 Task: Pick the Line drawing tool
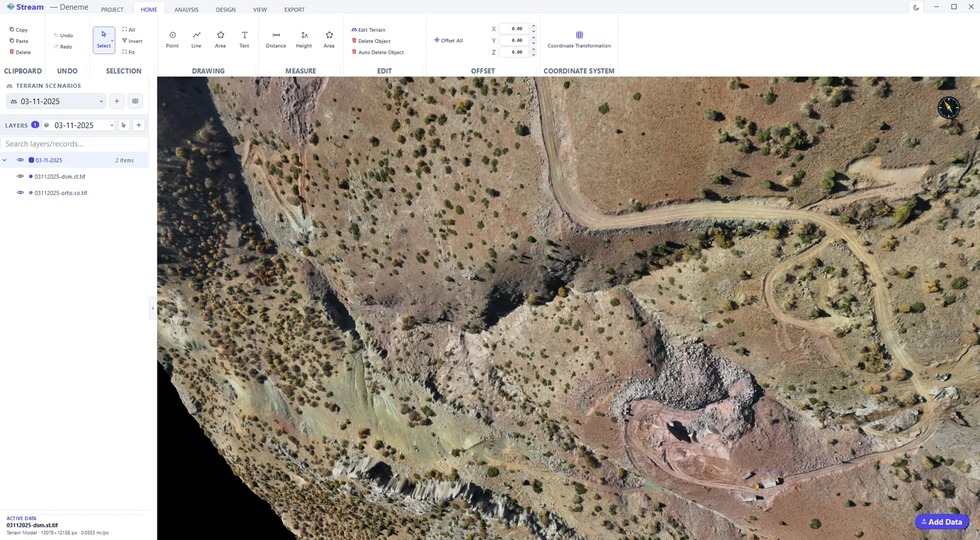[197, 40]
